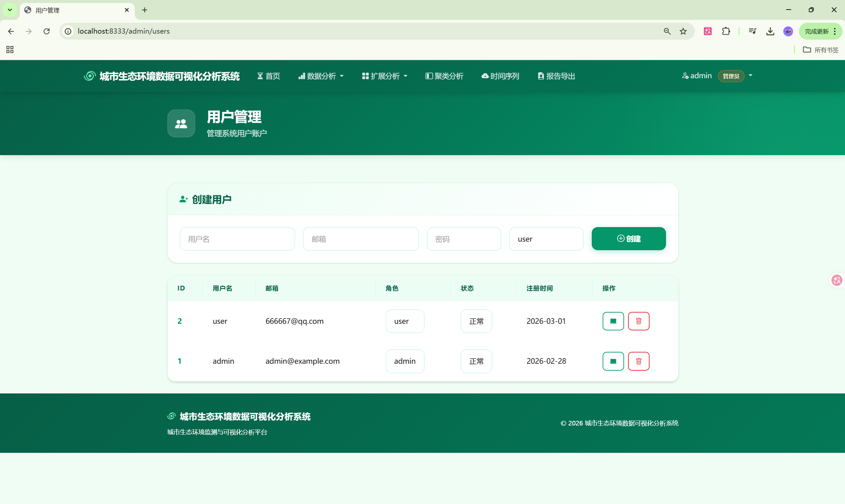Viewport: 845px width, 504px height.
Task: Click the red trash icon for user row
Action: [x=638, y=321]
